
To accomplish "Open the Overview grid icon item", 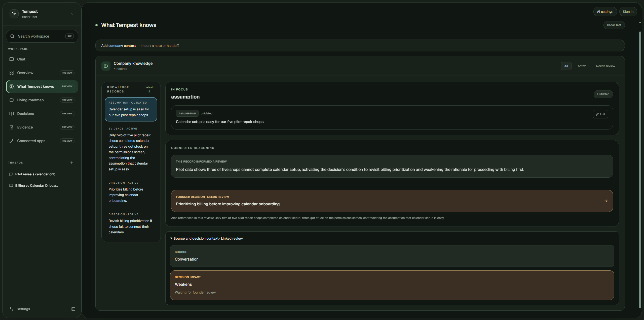I will [x=12, y=73].
